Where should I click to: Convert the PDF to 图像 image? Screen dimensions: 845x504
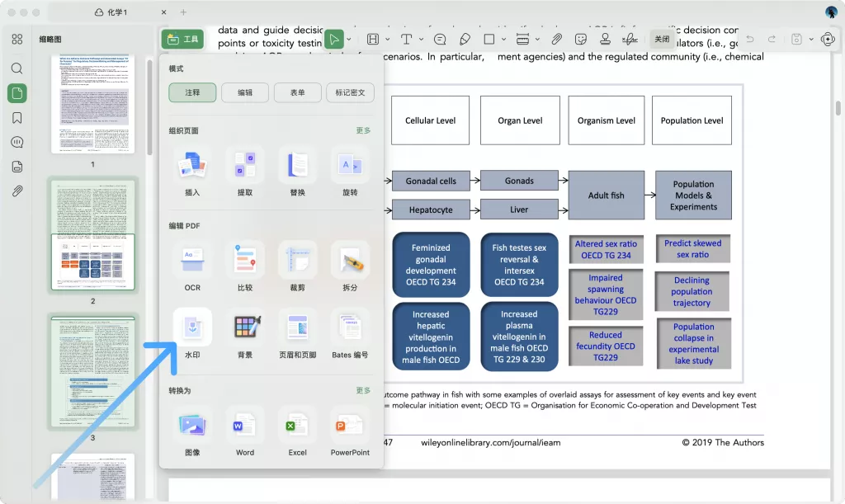coord(192,432)
